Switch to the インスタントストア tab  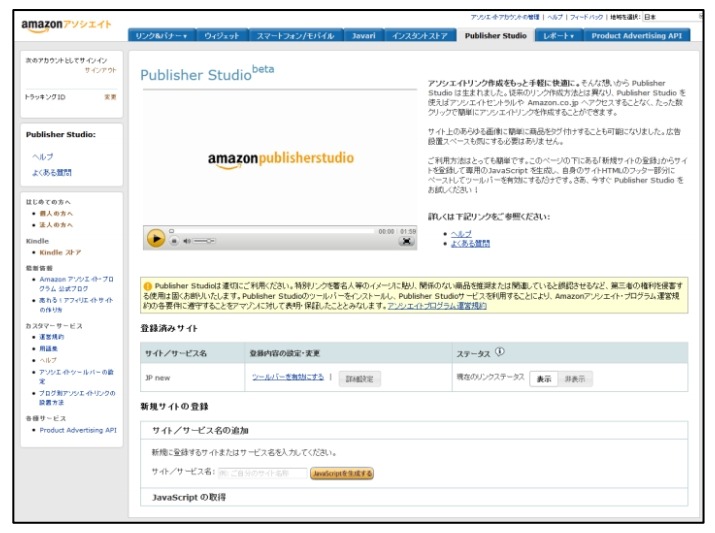[420, 36]
